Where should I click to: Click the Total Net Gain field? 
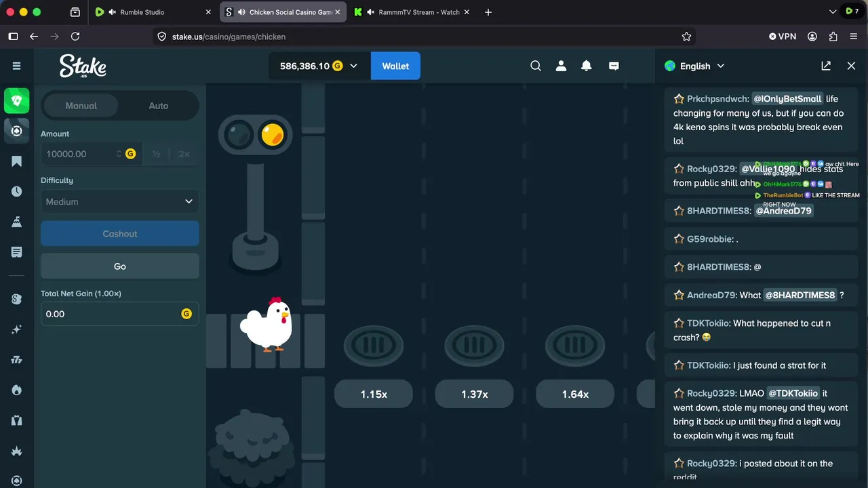tap(120, 314)
